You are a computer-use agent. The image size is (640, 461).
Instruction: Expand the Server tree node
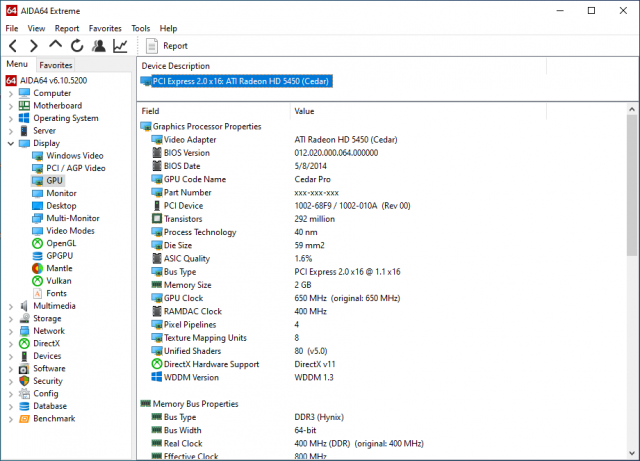[11, 131]
